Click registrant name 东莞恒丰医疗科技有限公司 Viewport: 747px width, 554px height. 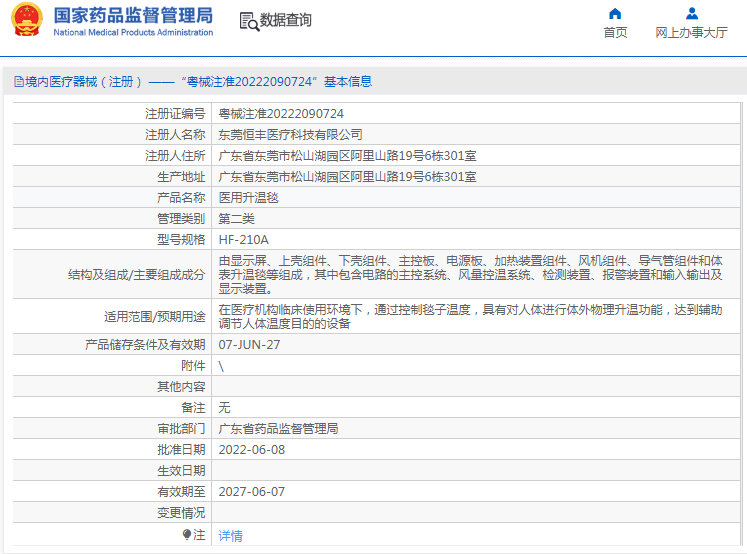click(x=290, y=135)
